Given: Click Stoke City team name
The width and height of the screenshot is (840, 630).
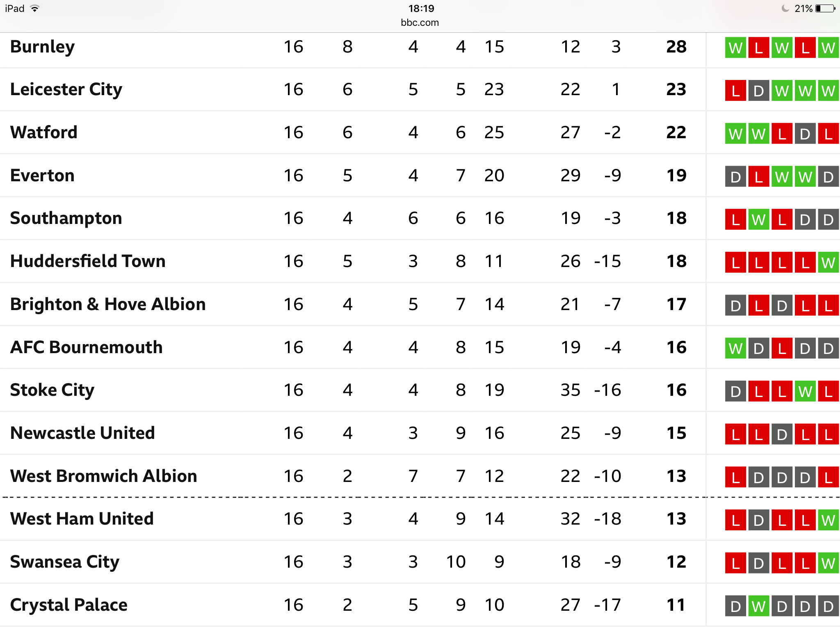Looking at the screenshot, I should (52, 390).
